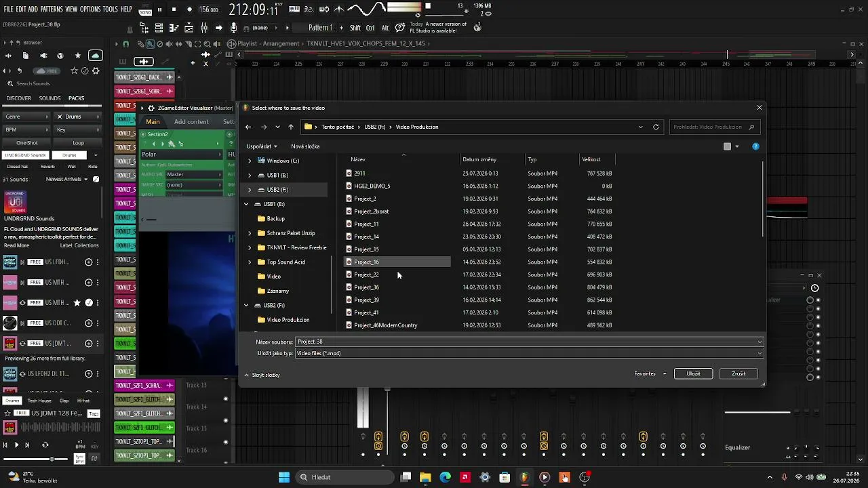This screenshot has height=488, width=868.
Task: Click the Read More link under UNDRGRND Sounds
Action: point(17,245)
